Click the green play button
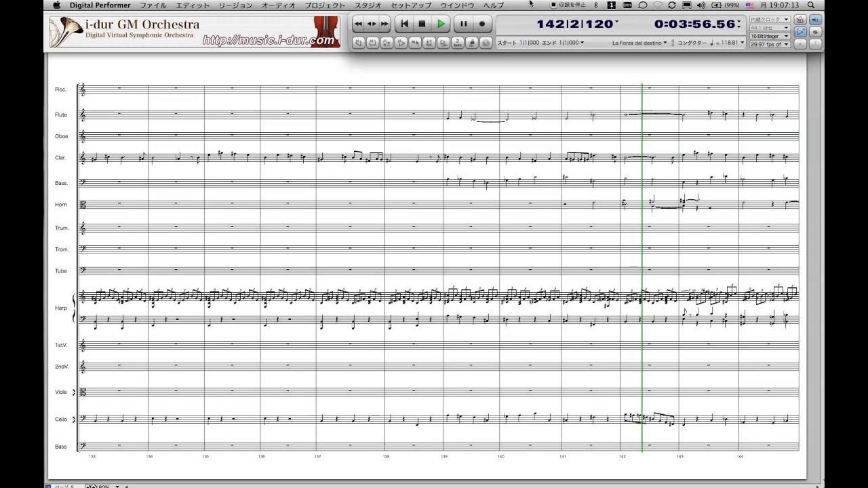The width and height of the screenshot is (868, 488). click(x=441, y=24)
